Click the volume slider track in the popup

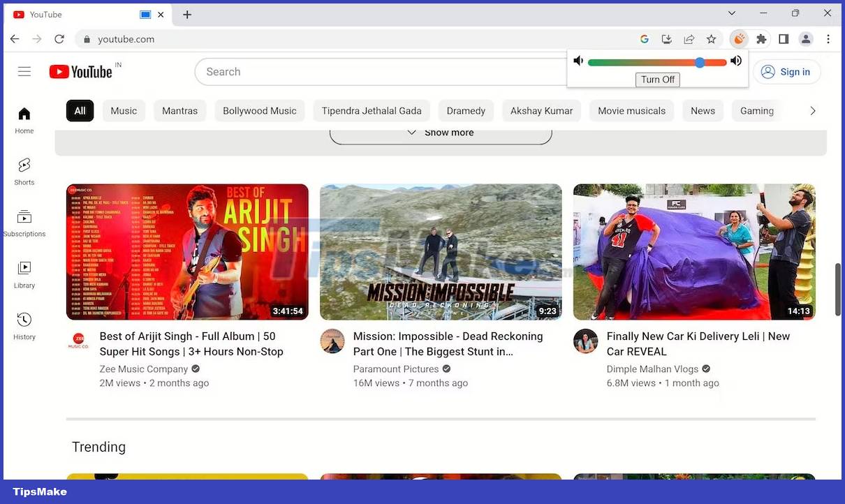coord(656,62)
